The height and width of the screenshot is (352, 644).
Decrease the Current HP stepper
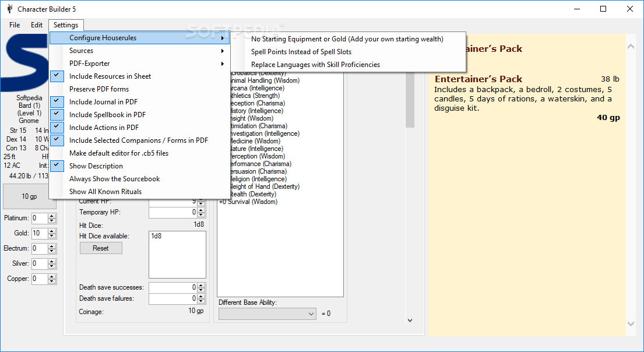click(201, 204)
